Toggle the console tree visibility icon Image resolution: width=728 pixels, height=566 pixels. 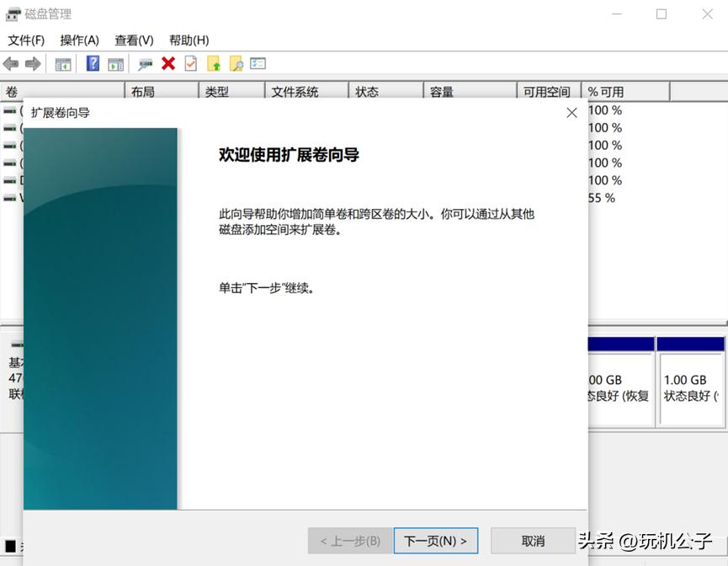(62, 63)
